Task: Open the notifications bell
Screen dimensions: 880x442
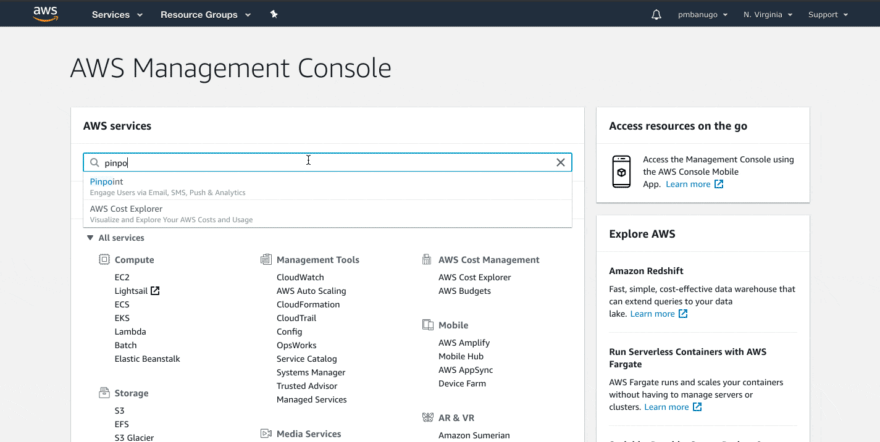Action: click(656, 15)
